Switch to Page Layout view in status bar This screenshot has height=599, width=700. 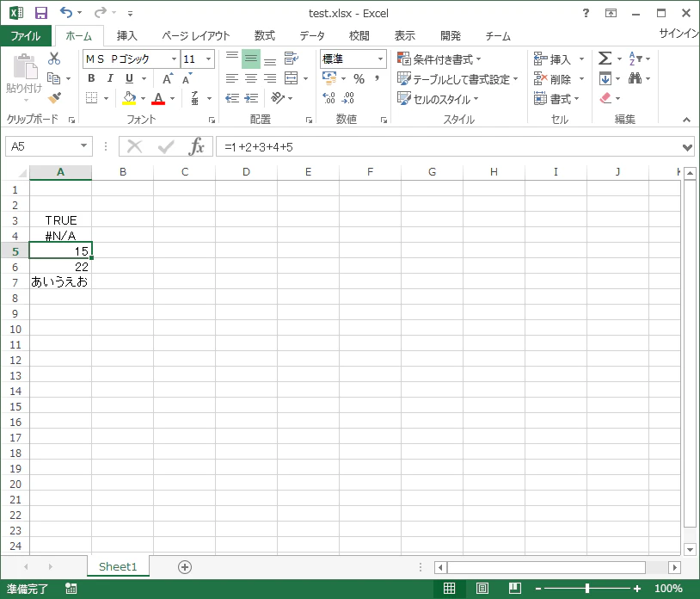click(482, 589)
